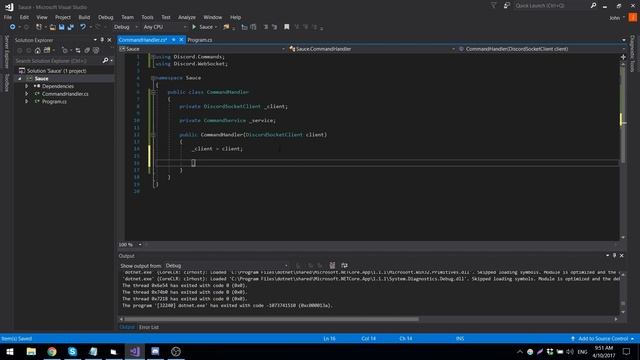Expand the Dependencies tree node
This screenshot has height=360, width=640.
tap(27, 86)
